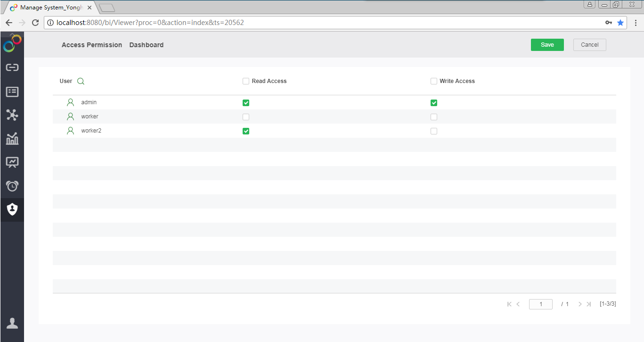This screenshot has width=644, height=342.
Task: Click the Cancel button
Action: pos(589,45)
